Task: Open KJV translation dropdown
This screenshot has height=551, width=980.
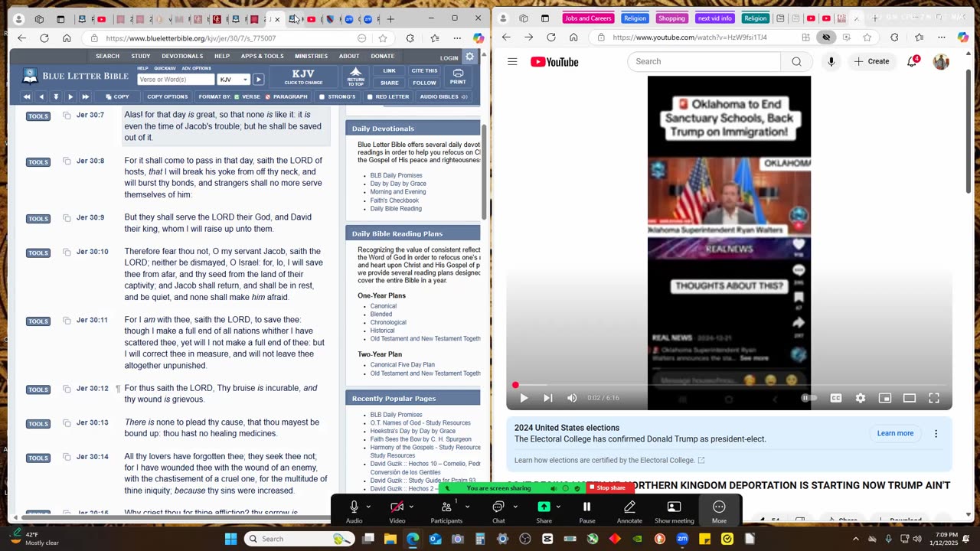Action: tap(234, 80)
